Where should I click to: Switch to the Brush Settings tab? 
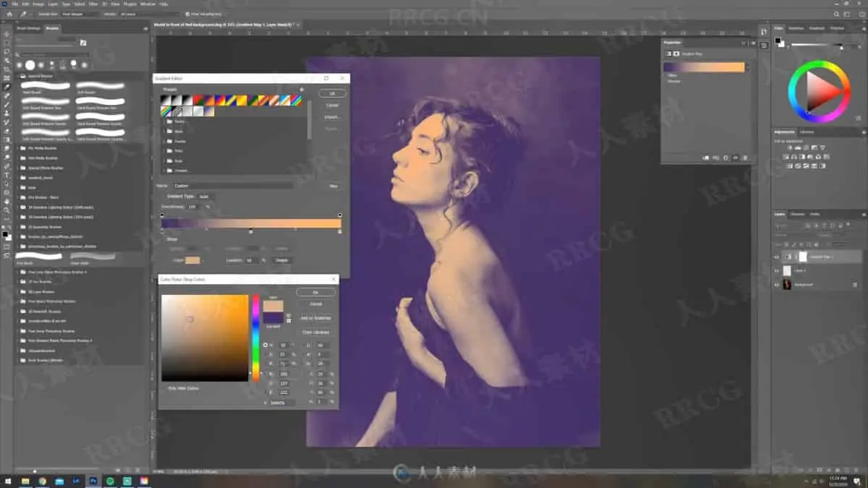point(29,27)
